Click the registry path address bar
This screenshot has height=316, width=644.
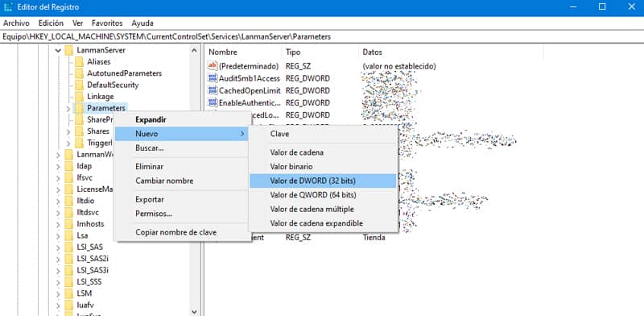coord(322,36)
